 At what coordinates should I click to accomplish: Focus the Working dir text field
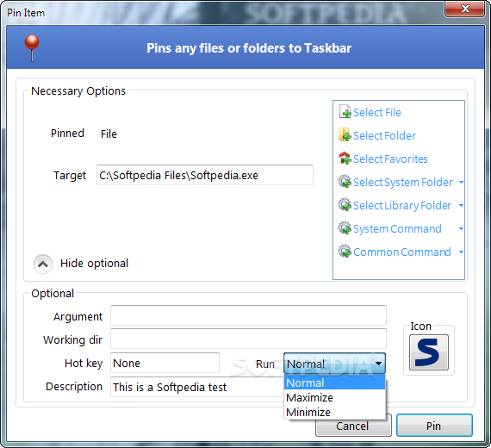[248, 339]
